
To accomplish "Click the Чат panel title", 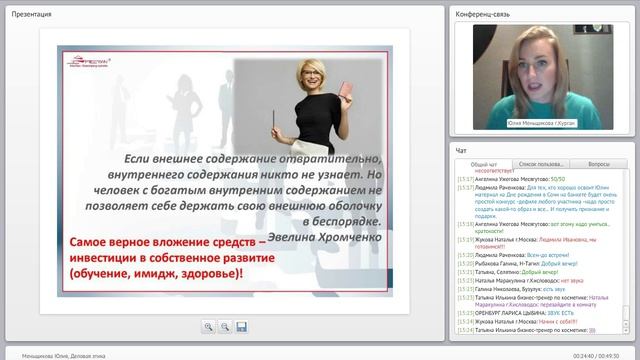I will tap(461, 151).
